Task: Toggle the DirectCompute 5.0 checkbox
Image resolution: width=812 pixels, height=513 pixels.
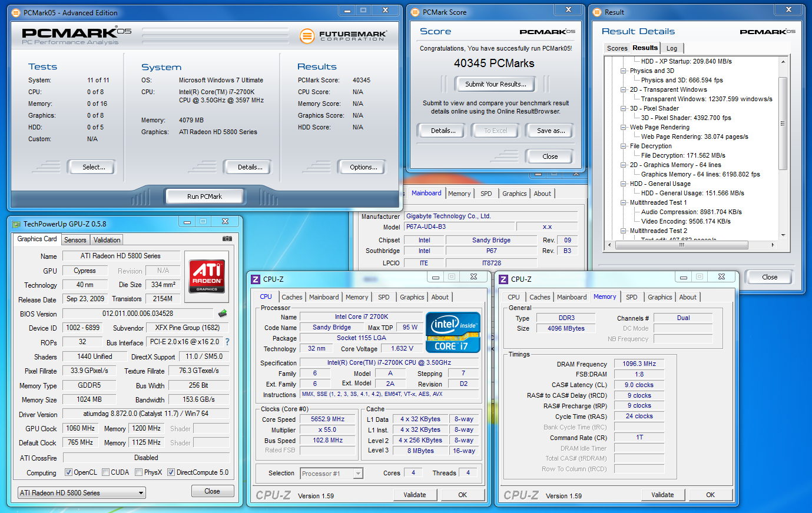Action: (171, 472)
